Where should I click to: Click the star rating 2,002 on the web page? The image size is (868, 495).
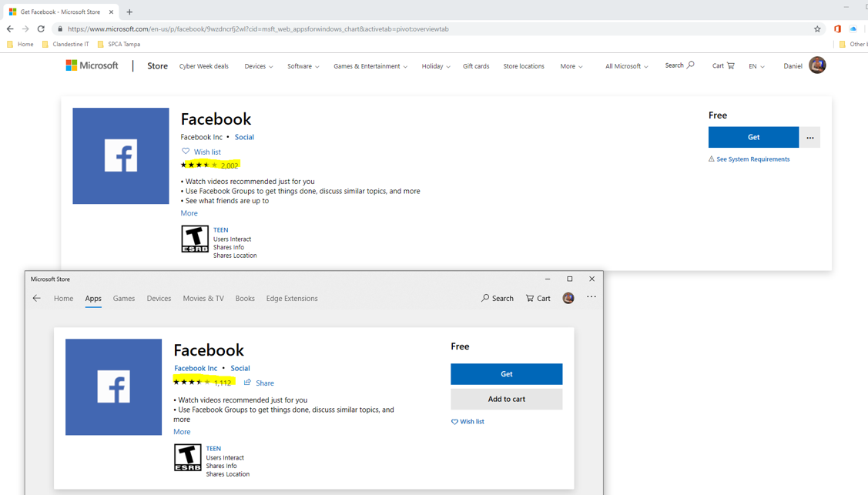(209, 165)
